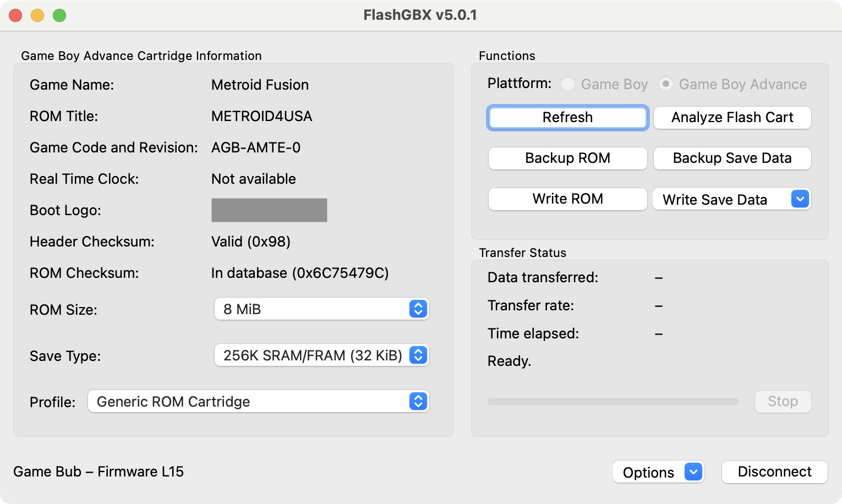The height and width of the screenshot is (504, 842).
Task: Click ROM checksum In database (0x6C75479C)
Action: point(300,273)
